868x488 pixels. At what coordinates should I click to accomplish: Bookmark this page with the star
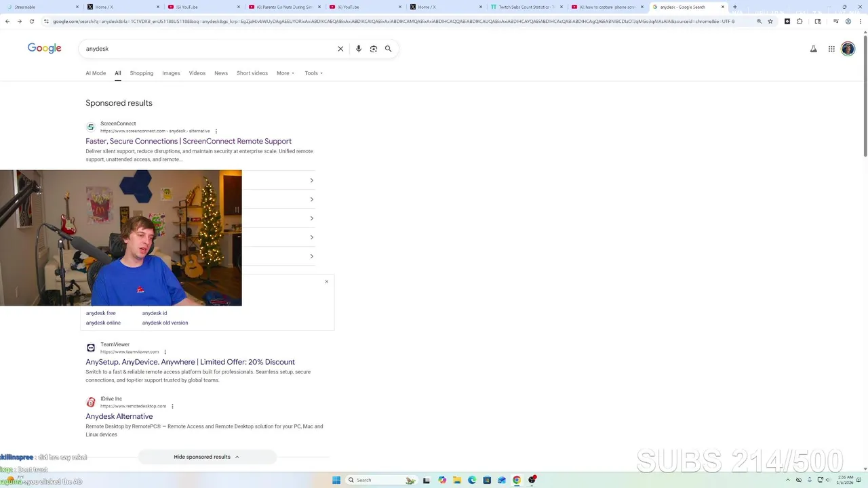[x=770, y=21]
